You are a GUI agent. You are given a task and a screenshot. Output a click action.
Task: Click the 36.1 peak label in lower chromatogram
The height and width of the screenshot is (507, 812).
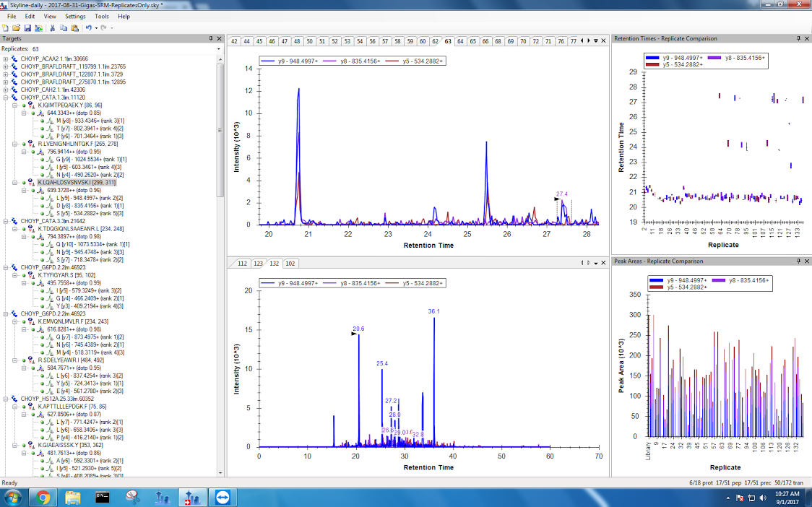[x=433, y=312]
